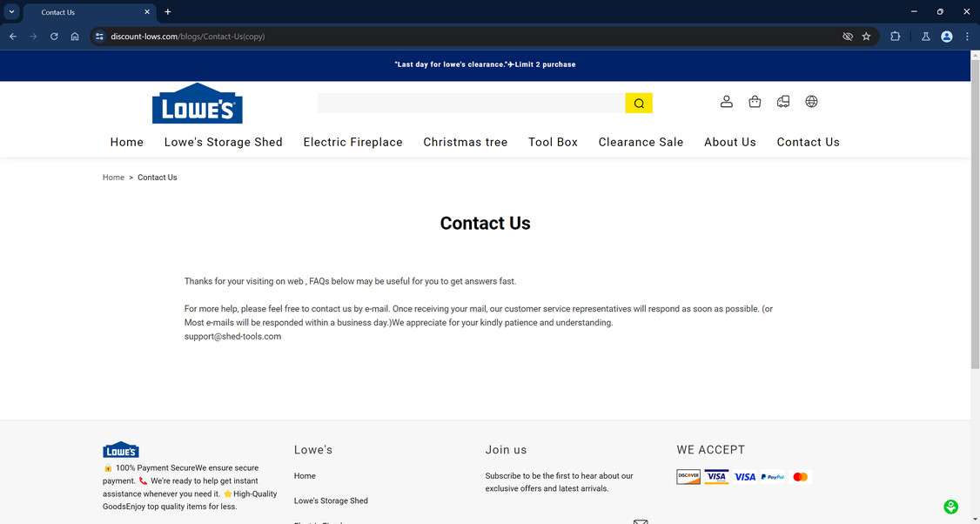Screen dimensions: 980x524
Task: Click the footer Home link
Action: coord(305,476)
